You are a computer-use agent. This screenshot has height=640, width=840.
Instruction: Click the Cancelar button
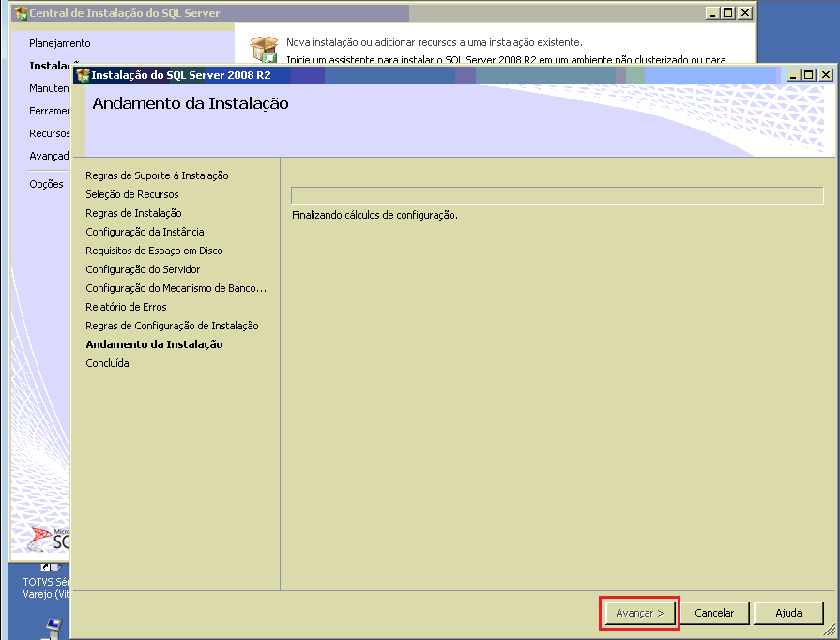click(714, 613)
